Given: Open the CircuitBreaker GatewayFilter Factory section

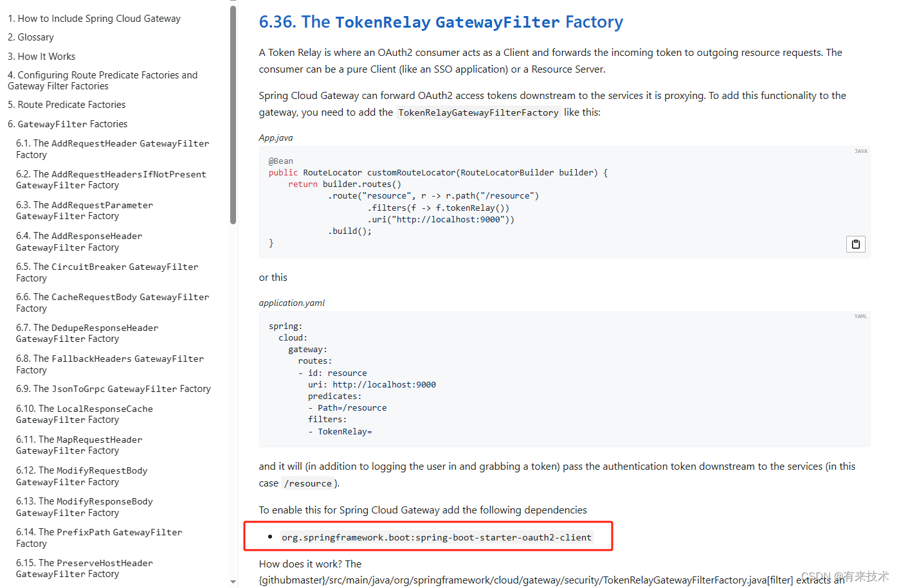Looking at the screenshot, I should 107,272.
